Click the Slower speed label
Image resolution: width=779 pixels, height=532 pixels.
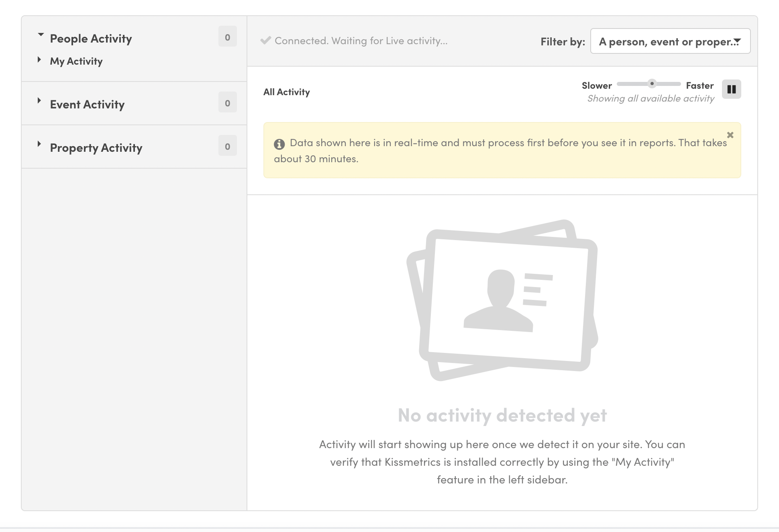[x=597, y=86]
